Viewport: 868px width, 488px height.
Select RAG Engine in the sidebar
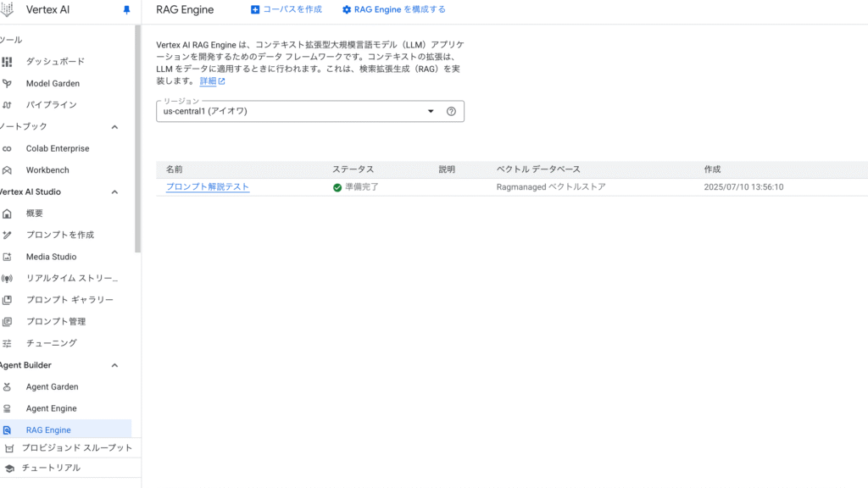click(x=48, y=430)
